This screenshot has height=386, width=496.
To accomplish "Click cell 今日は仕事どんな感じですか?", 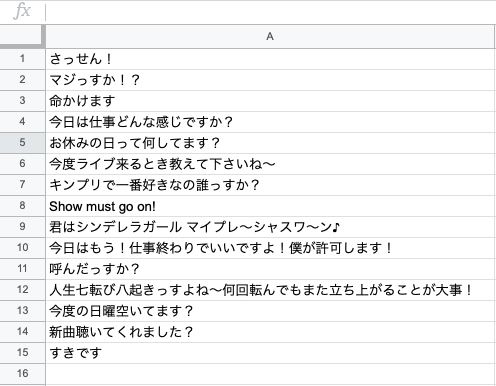I will coord(270,122).
